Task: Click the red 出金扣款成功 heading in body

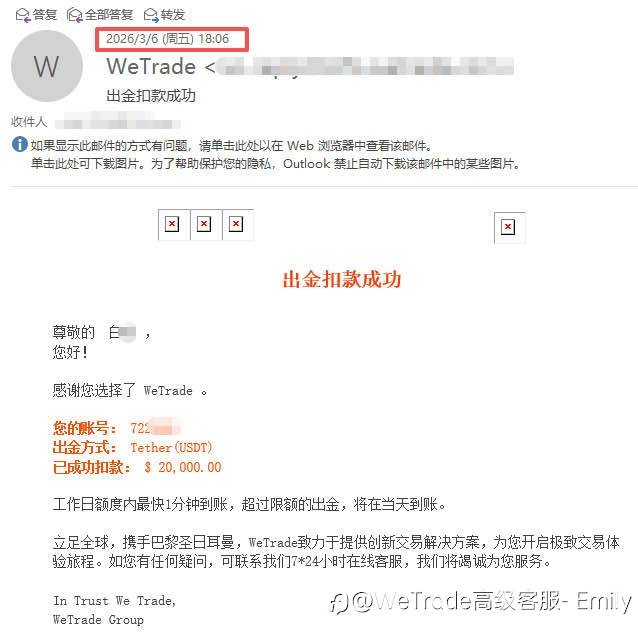Action: pos(342,280)
